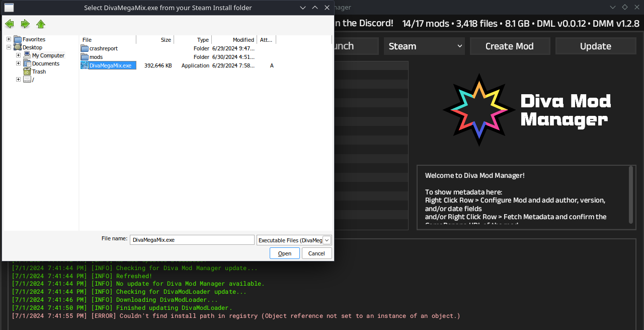Expand the My Computer tree node
The height and width of the screenshot is (330, 644).
point(18,55)
